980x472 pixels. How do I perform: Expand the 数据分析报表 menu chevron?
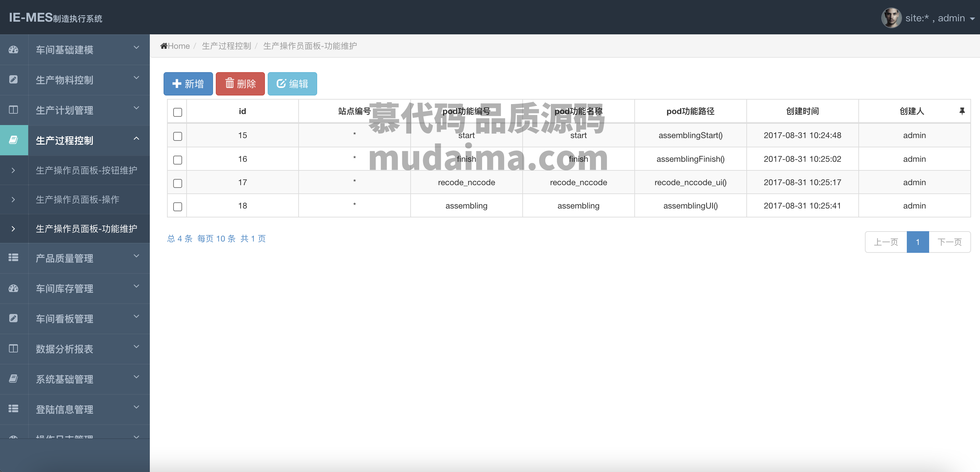point(136,347)
